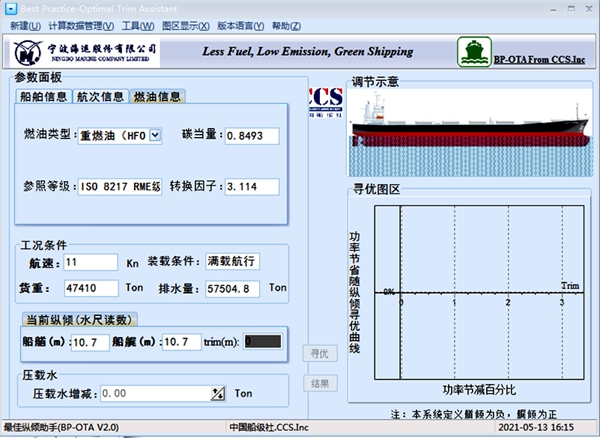Click the 结果 button
Screen dimensions: 600x438
tap(319, 383)
